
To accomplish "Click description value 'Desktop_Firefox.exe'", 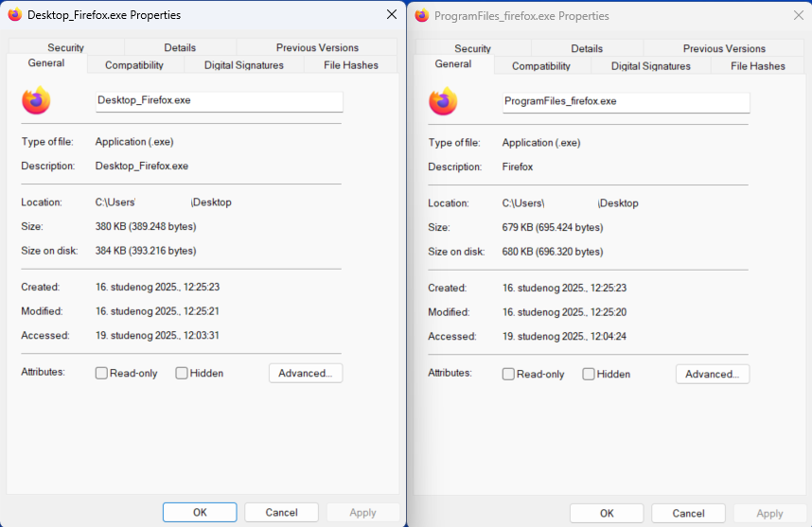I will click(x=142, y=167).
